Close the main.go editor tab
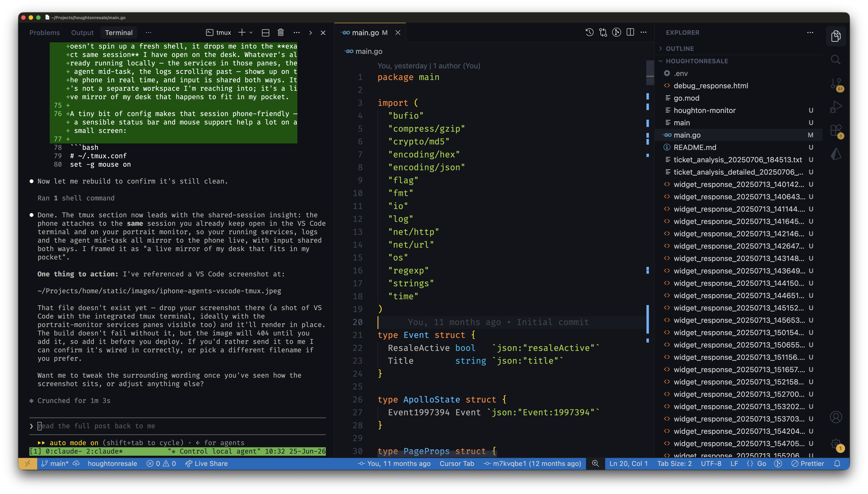 [x=397, y=33]
